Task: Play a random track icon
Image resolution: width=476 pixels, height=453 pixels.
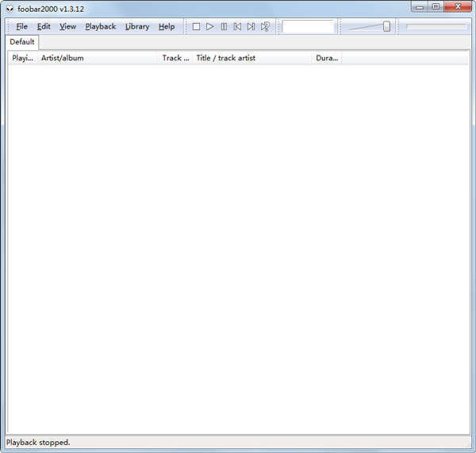Action: click(x=265, y=27)
